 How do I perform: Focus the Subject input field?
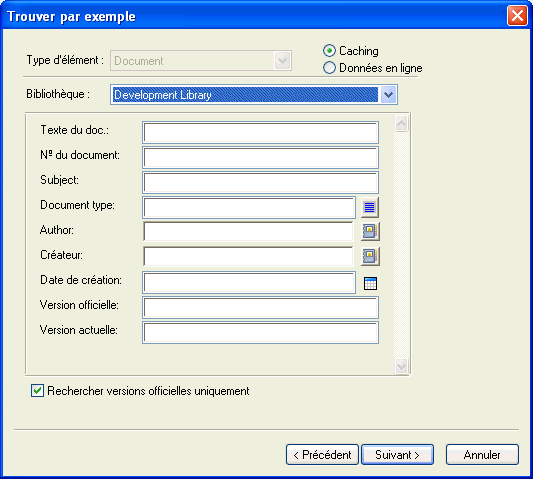click(260, 183)
